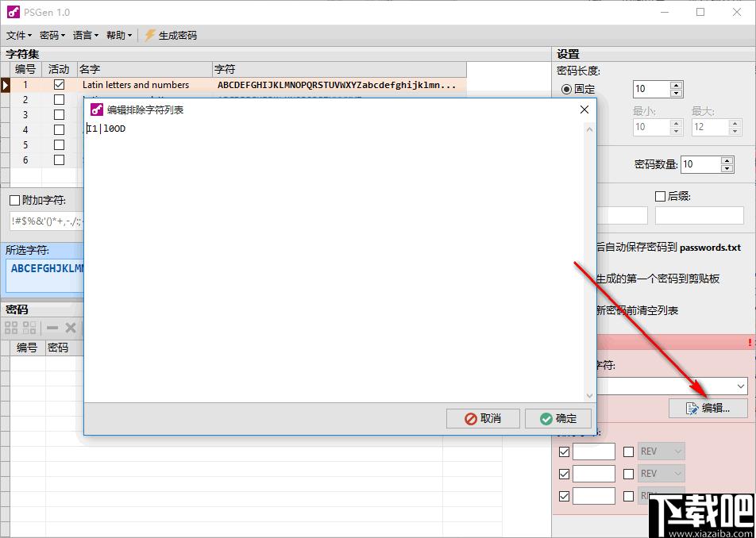This screenshot has width=756, height=538.
Task: Close the 编辑排除字符列表 dialog with its X
Action: click(x=584, y=110)
